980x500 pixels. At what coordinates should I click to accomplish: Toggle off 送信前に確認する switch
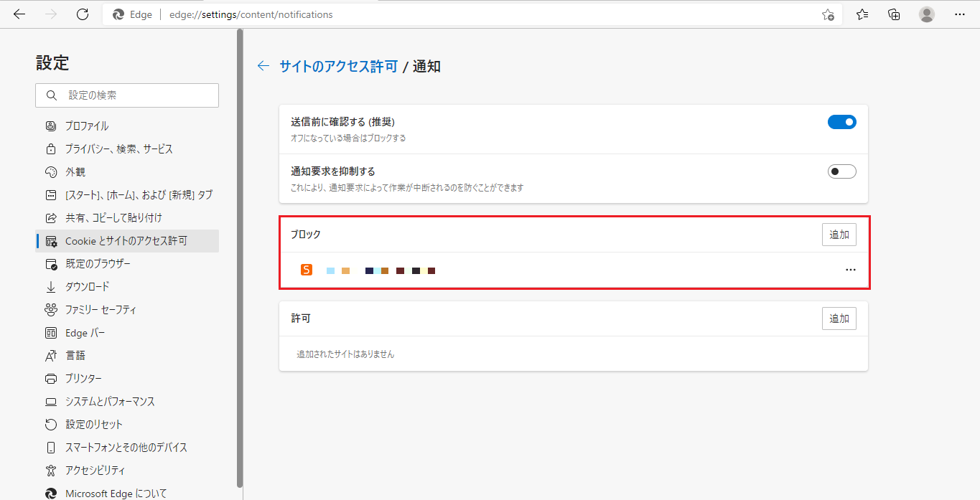(x=841, y=122)
